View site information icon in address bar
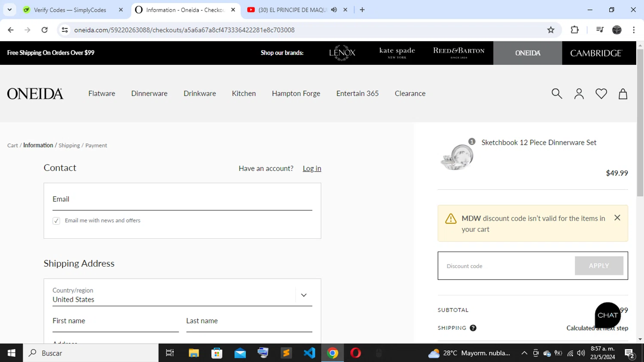Image resolution: width=644 pixels, height=362 pixels. (x=65, y=30)
